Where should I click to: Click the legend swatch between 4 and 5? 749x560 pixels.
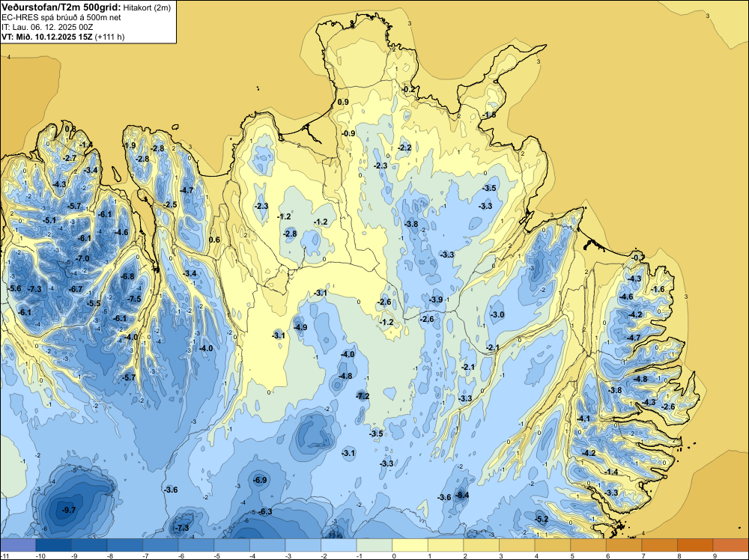pyautogui.click(x=553, y=545)
